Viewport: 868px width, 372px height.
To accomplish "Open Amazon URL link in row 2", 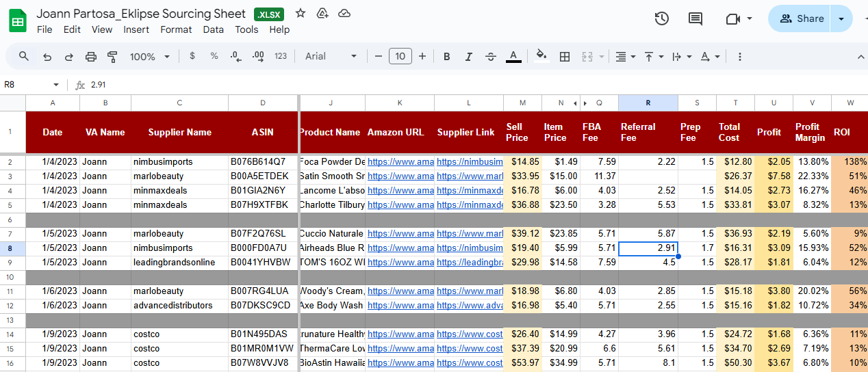I will point(400,162).
